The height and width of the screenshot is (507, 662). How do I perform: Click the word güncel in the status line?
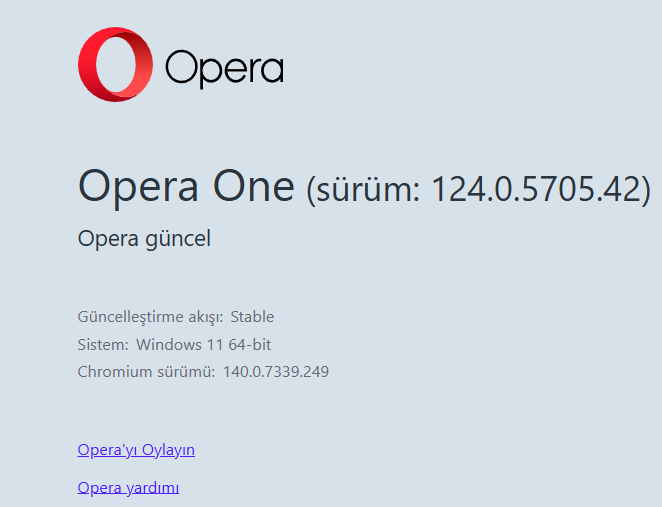click(x=176, y=240)
